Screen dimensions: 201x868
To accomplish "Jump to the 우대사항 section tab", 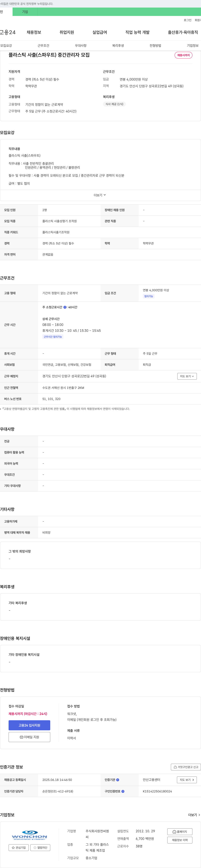I will pos(81,46).
